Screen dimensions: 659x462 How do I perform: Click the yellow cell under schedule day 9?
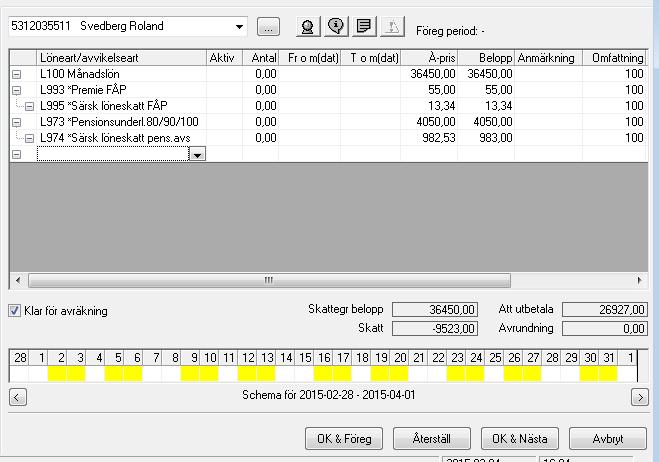(190, 374)
